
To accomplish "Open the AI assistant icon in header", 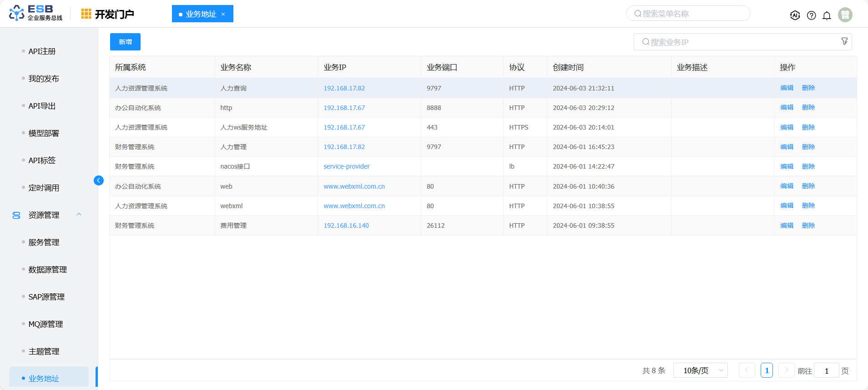I will [x=795, y=15].
